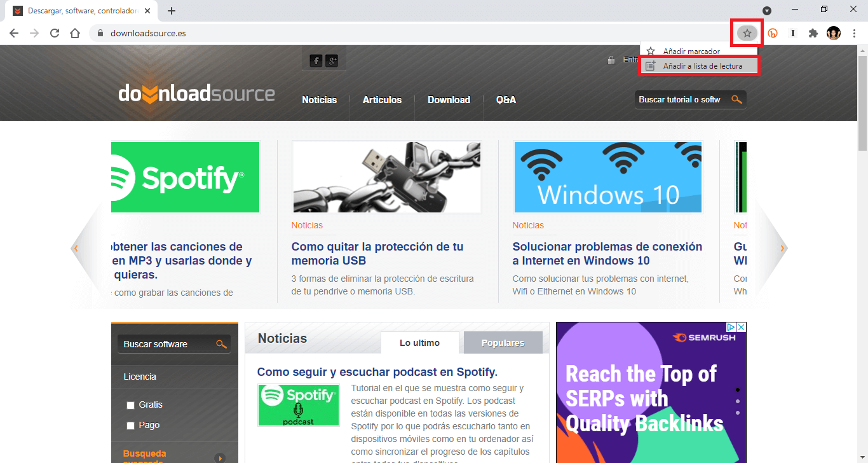Choose 'Añadir a lista de lectura' option
Viewport: 868px width, 463px height.
point(698,66)
